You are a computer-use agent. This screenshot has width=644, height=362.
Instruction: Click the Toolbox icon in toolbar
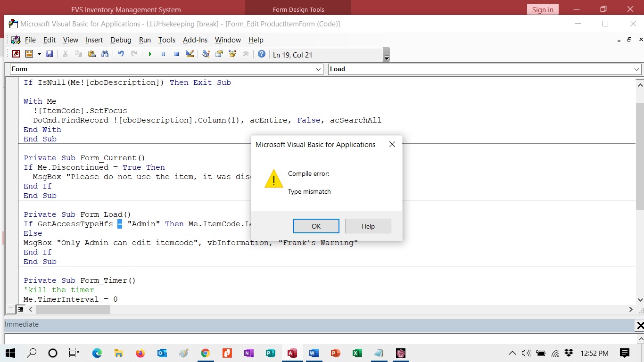point(245,54)
